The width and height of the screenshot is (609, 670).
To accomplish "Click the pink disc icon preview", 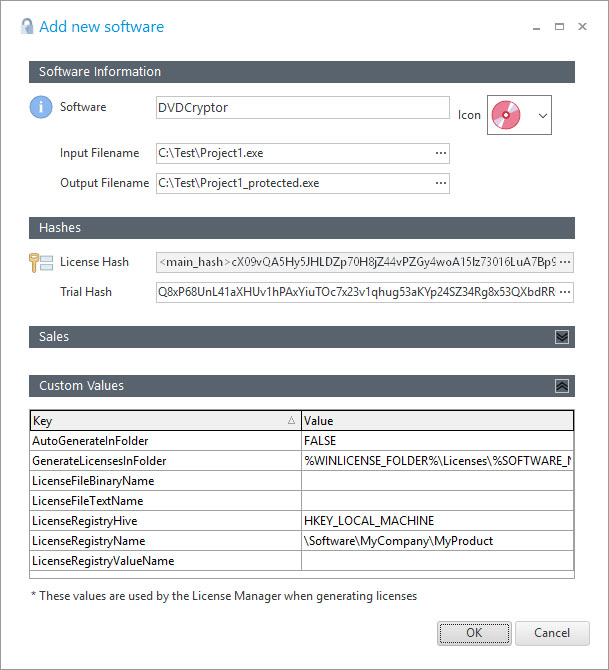I will pyautogui.click(x=506, y=115).
